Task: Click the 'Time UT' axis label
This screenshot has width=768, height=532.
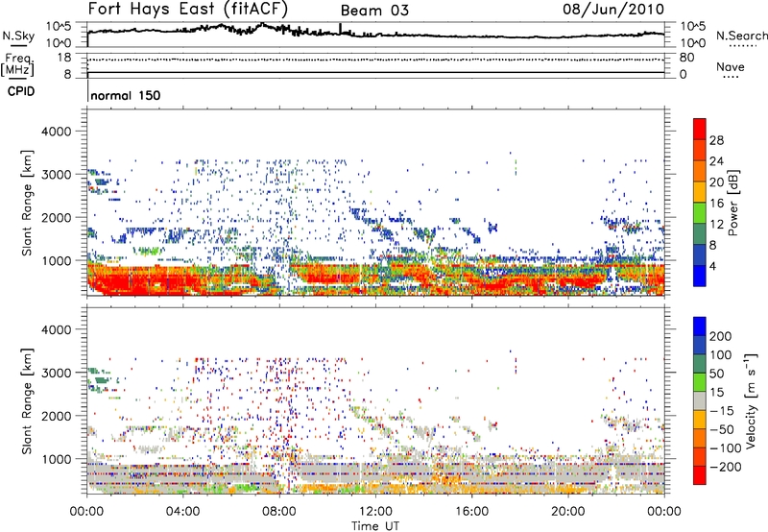Action: point(375,525)
